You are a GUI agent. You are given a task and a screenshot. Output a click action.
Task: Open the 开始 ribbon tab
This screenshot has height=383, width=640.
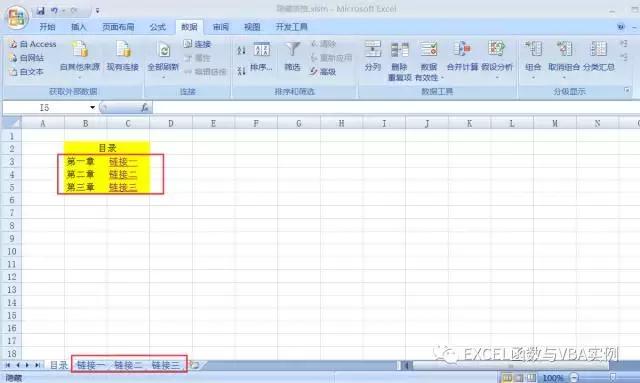[x=47, y=27]
